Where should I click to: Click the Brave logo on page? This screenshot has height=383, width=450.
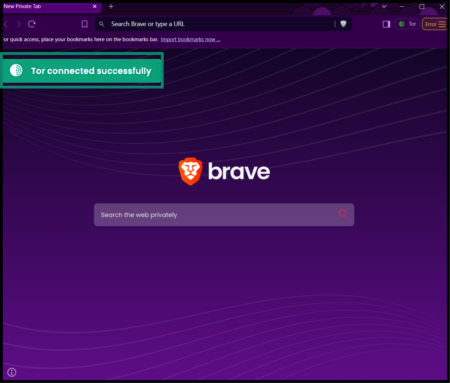[x=224, y=171]
